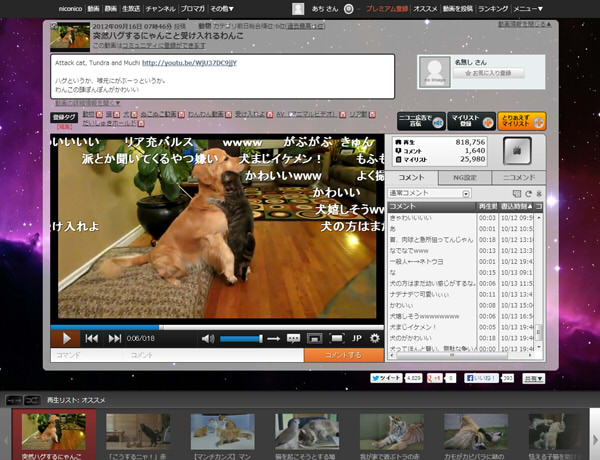Click the マイリスト登録 button
This screenshot has height=460, width=600.
click(x=471, y=121)
